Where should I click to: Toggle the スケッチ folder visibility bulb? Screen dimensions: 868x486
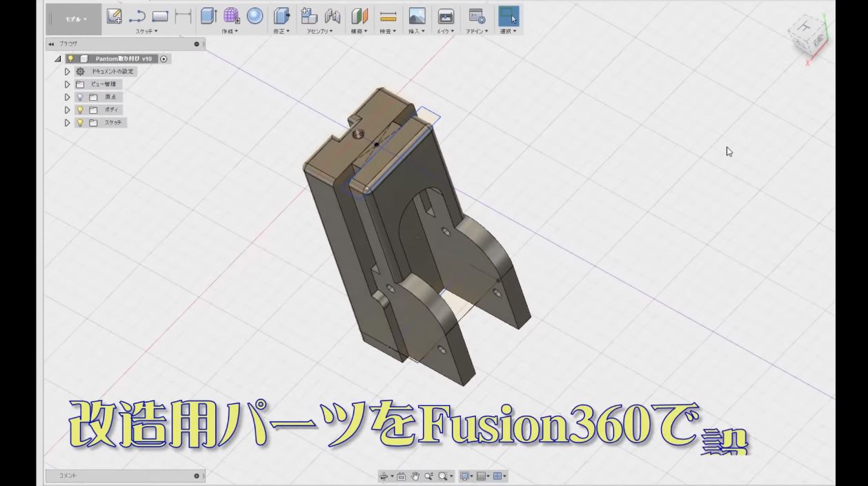click(x=80, y=122)
